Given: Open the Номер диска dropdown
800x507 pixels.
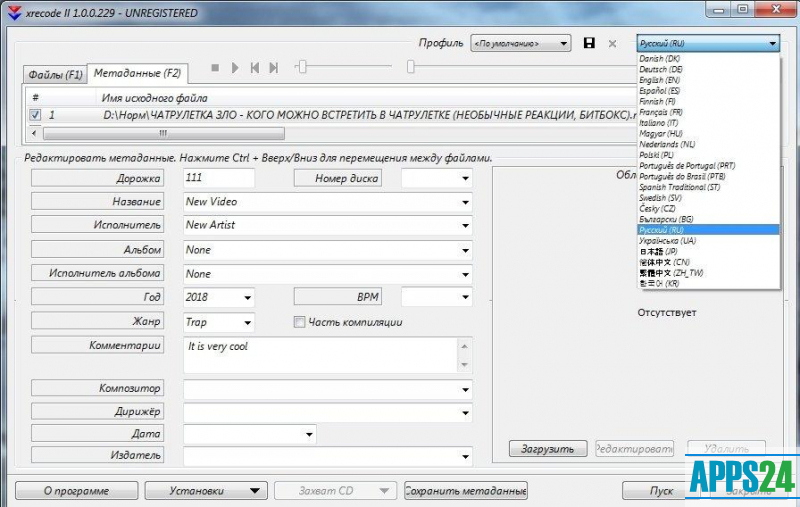Looking at the screenshot, I should pyautogui.click(x=436, y=178).
